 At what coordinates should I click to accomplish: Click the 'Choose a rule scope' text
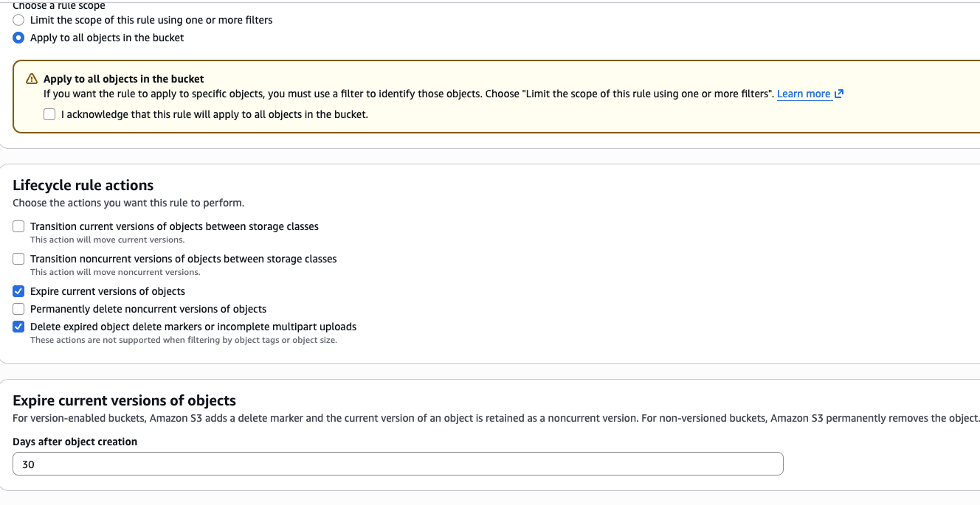pyautogui.click(x=59, y=6)
